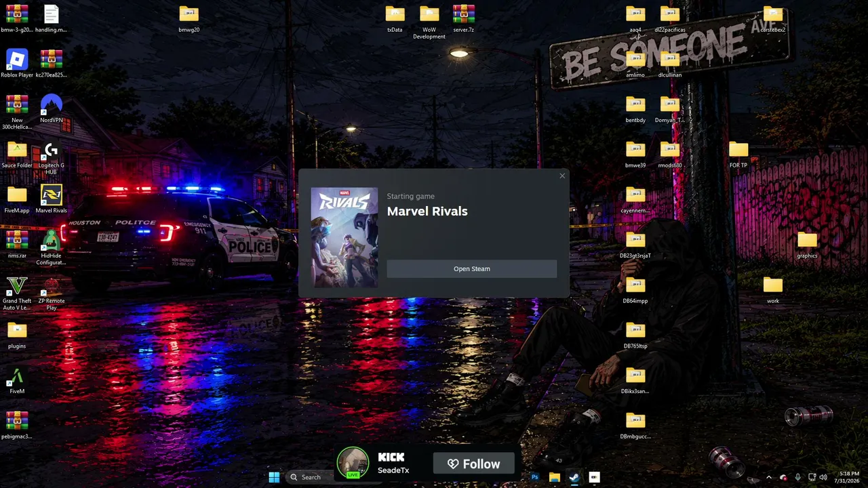This screenshot has width=868, height=488.
Task: Switch to Steam in the taskbar
Action: [574, 477]
